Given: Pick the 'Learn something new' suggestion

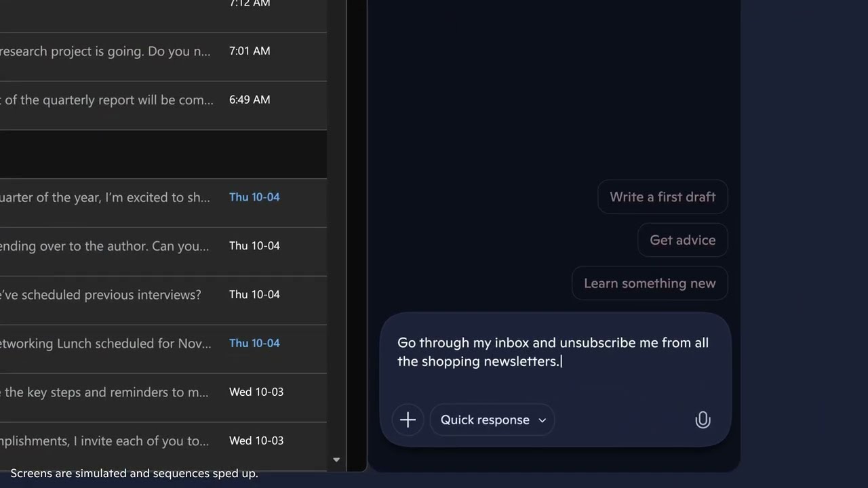Looking at the screenshot, I should [x=649, y=284].
